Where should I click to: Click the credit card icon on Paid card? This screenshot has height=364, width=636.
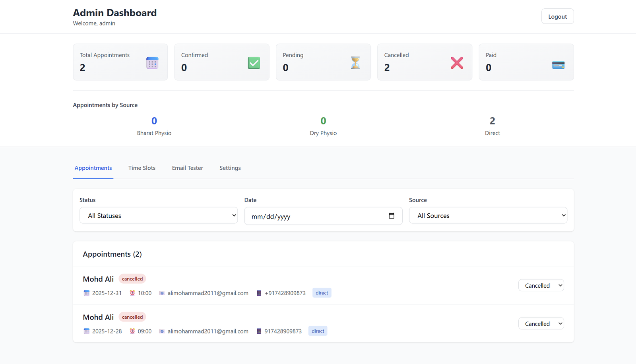tap(558, 64)
